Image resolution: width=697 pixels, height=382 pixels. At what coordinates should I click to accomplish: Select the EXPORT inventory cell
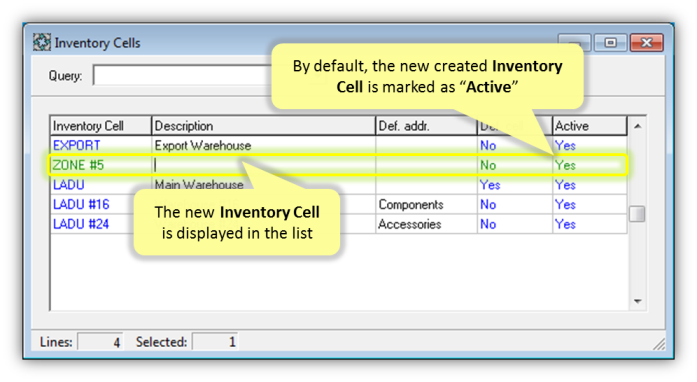click(x=76, y=145)
